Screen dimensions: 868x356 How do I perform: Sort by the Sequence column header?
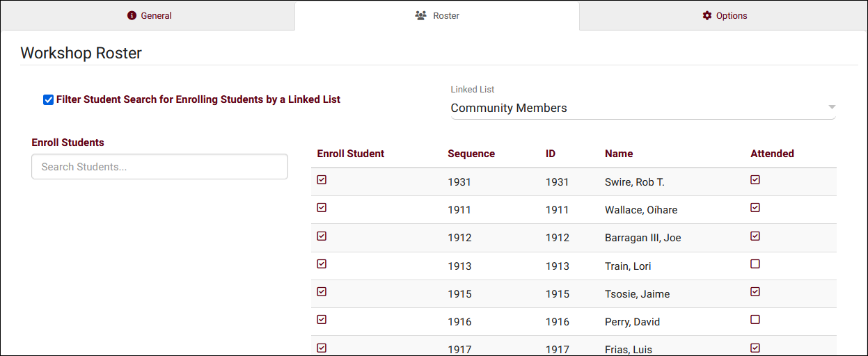(x=471, y=154)
